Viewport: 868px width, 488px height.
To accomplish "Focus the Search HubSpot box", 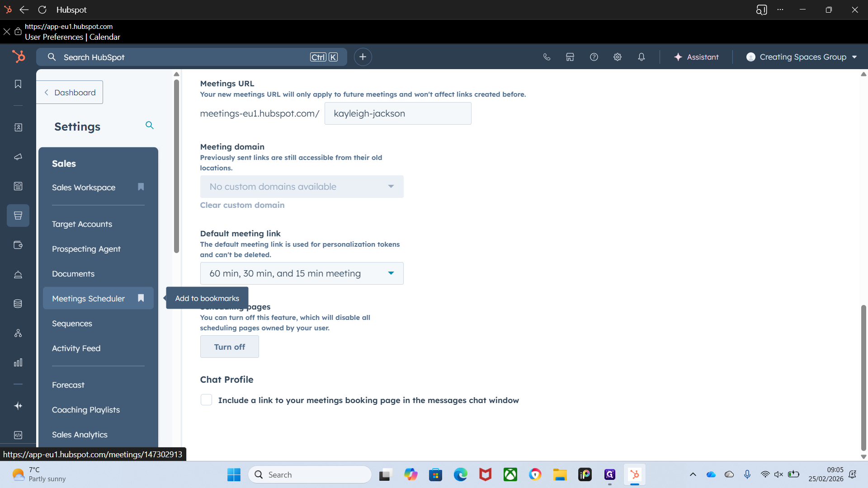I will (192, 57).
